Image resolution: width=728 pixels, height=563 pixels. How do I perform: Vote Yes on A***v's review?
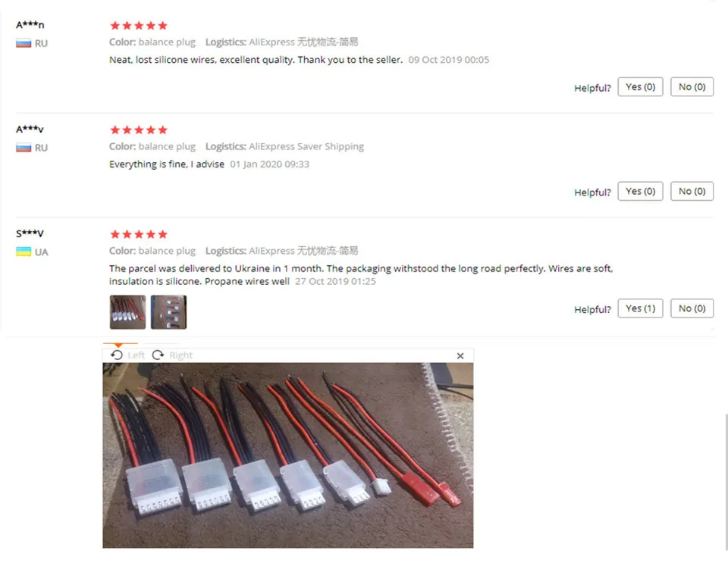pyautogui.click(x=640, y=191)
